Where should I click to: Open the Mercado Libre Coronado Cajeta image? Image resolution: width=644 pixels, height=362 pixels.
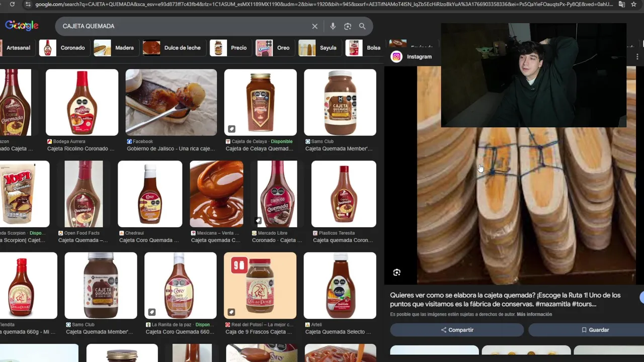277,194
